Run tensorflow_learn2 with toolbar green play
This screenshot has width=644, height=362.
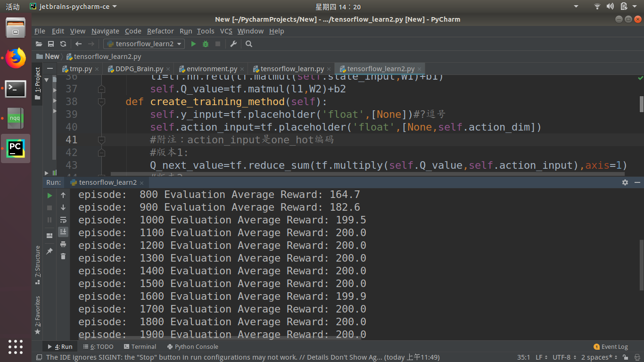[193, 44]
